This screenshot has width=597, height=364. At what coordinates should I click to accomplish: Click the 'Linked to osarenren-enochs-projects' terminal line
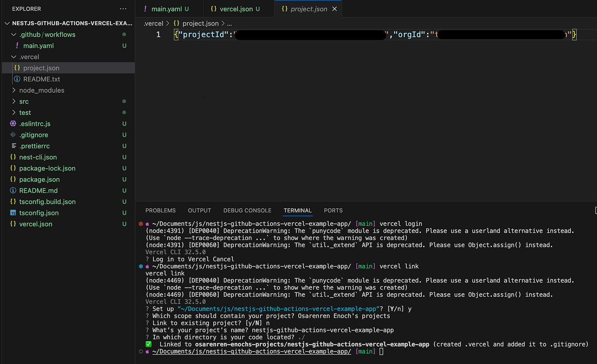click(x=367, y=344)
